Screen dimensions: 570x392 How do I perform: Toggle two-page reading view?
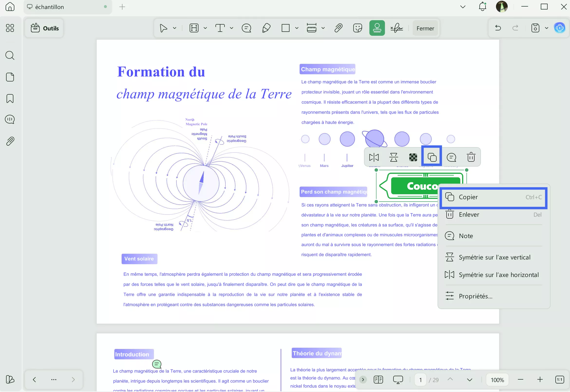tap(378, 379)
